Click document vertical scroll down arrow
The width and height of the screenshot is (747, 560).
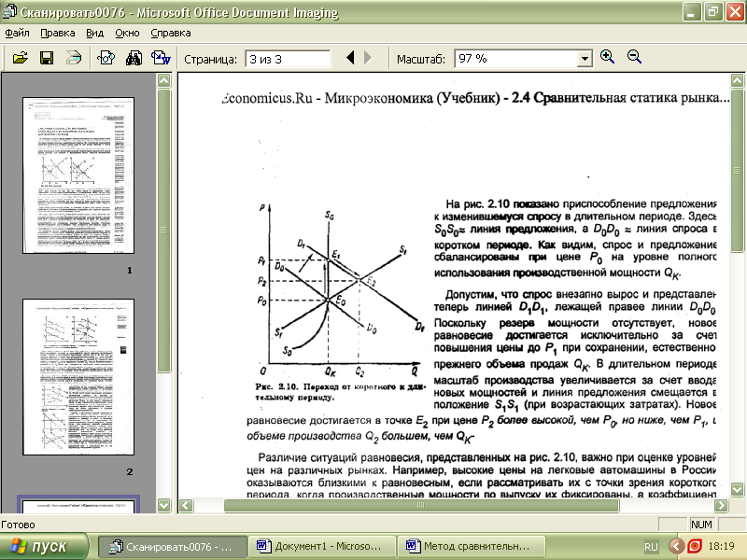(737, 489)
